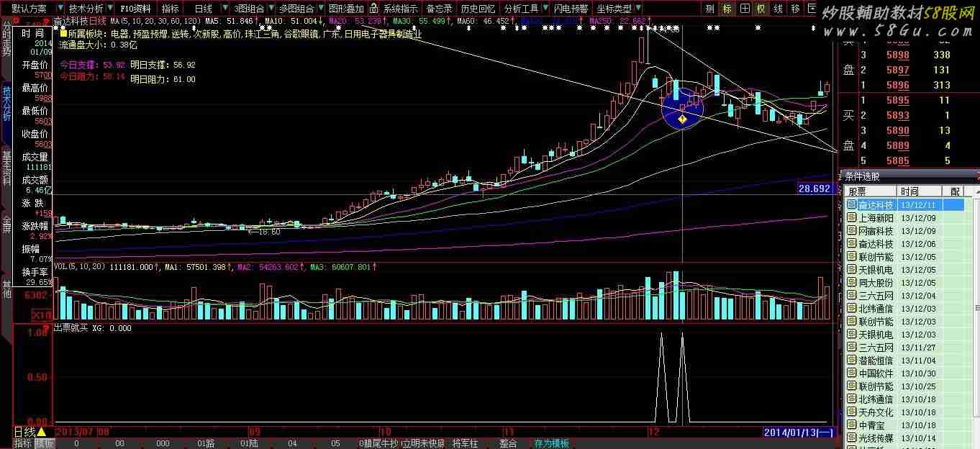Click the 田 grid layout icon

(745, 9)
